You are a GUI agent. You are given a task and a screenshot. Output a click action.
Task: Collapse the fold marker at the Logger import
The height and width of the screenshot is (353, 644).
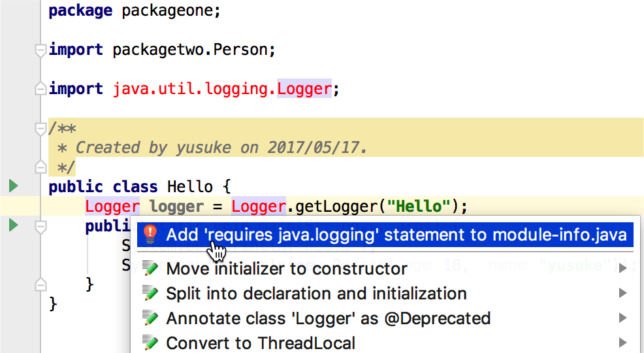point(40,88)
